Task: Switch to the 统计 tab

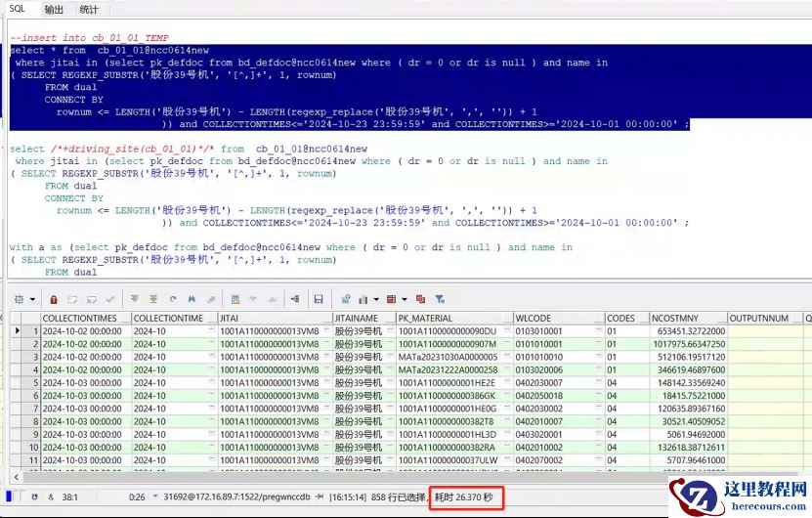Action: click(x=89, y=9)
